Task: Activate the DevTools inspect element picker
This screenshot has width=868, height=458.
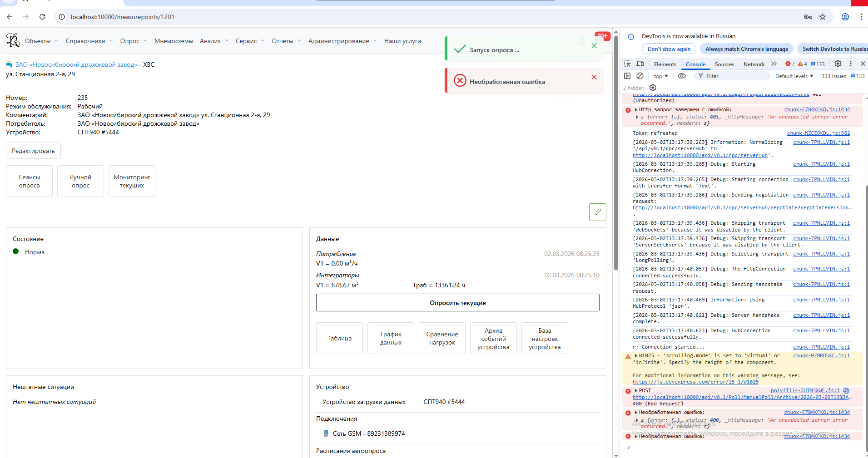Action: click(627, 64)
